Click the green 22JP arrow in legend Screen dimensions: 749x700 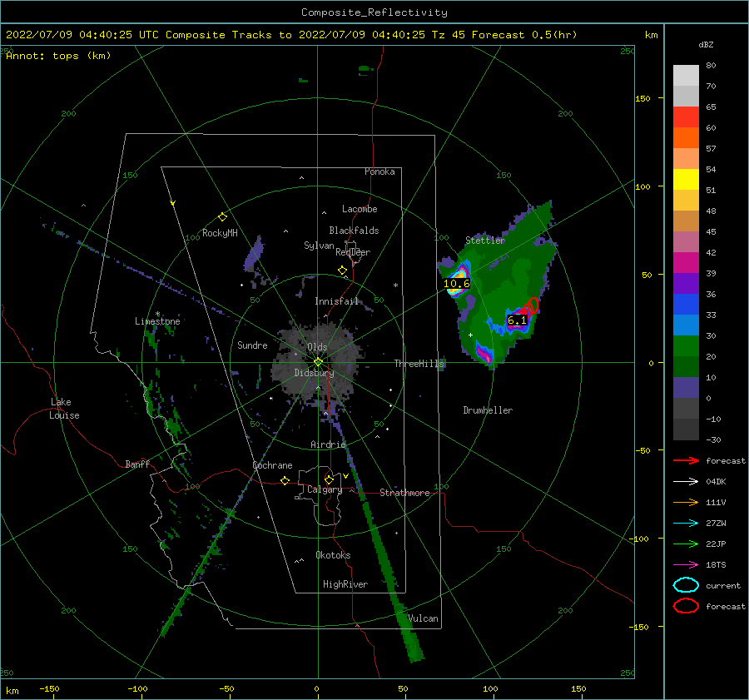pos(686,544)
